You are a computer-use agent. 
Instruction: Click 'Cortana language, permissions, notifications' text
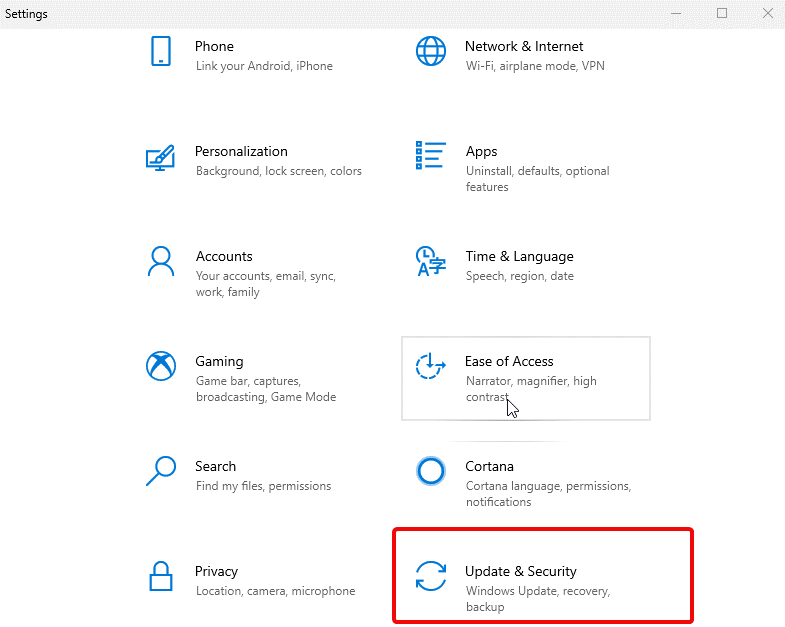click(x=549, y=494)
